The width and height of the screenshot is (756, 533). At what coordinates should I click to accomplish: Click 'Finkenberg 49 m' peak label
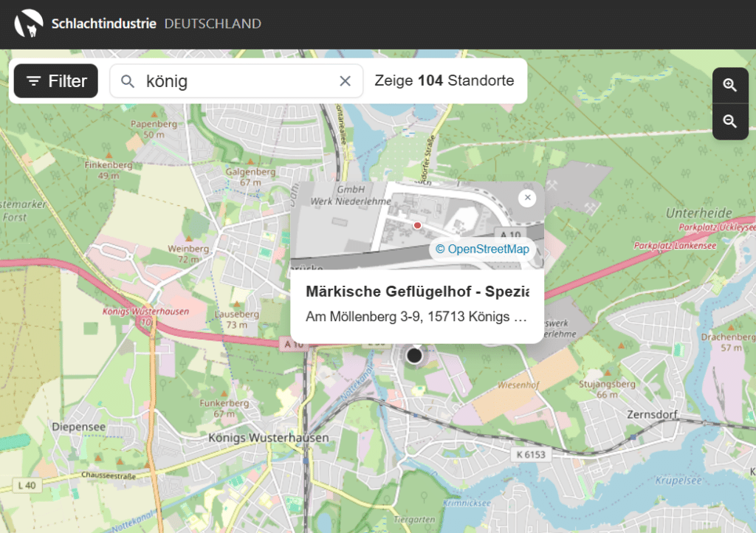(x=109, y=170)
